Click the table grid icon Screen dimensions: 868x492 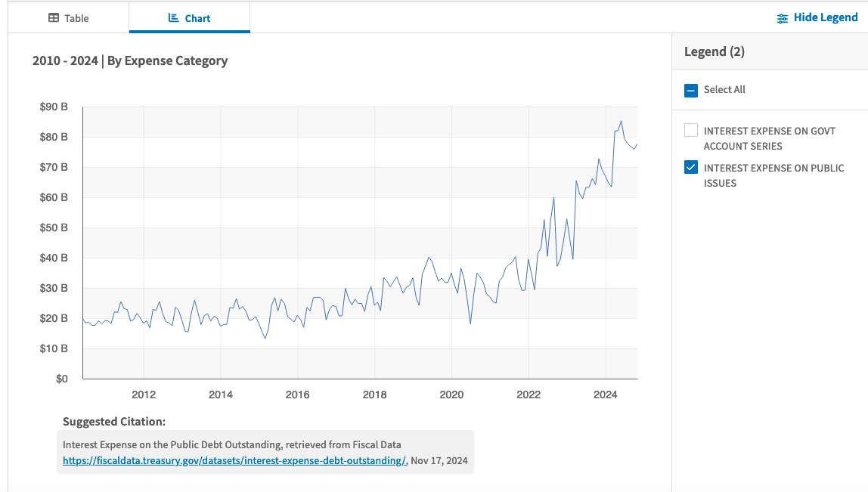(54, 17)
